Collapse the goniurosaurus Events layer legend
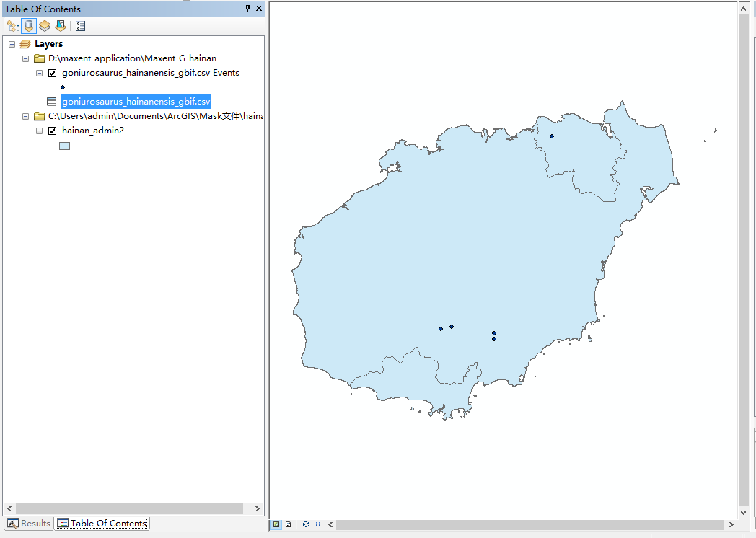 click(40, 74)
